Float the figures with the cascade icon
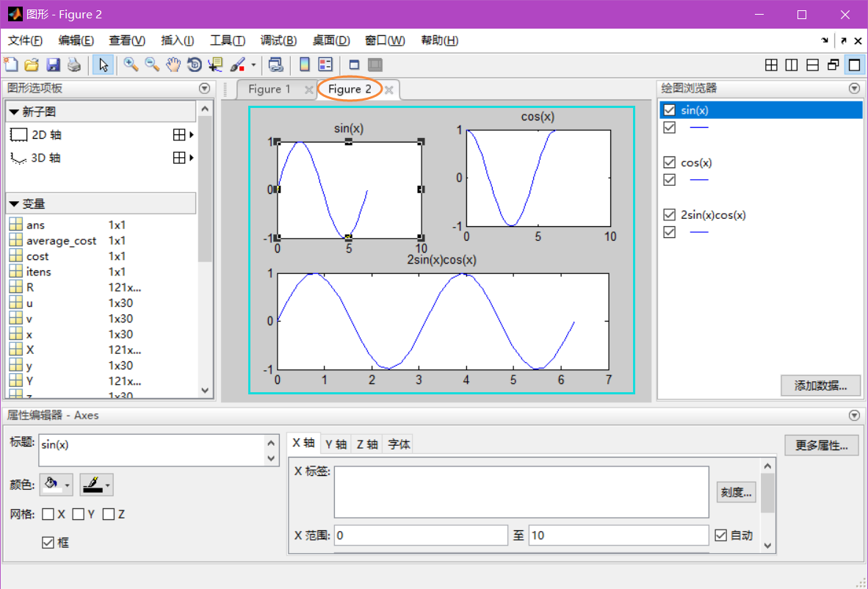This screenshot has height=589, width=868. [x=833, y=65]
